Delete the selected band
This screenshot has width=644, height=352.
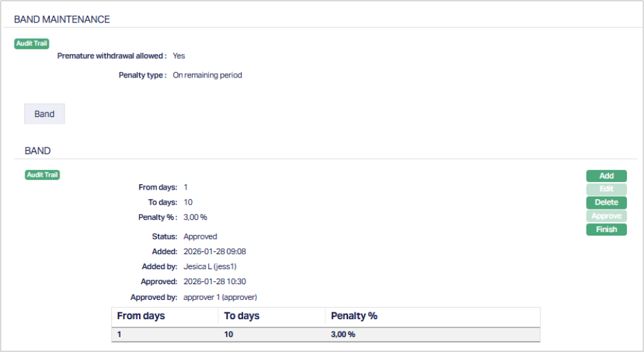click(606, 203)
